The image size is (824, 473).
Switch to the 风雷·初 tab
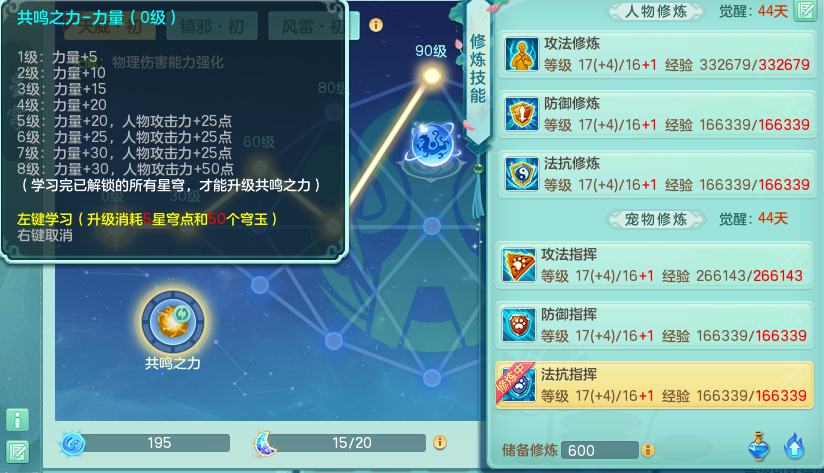click(314, 26)
